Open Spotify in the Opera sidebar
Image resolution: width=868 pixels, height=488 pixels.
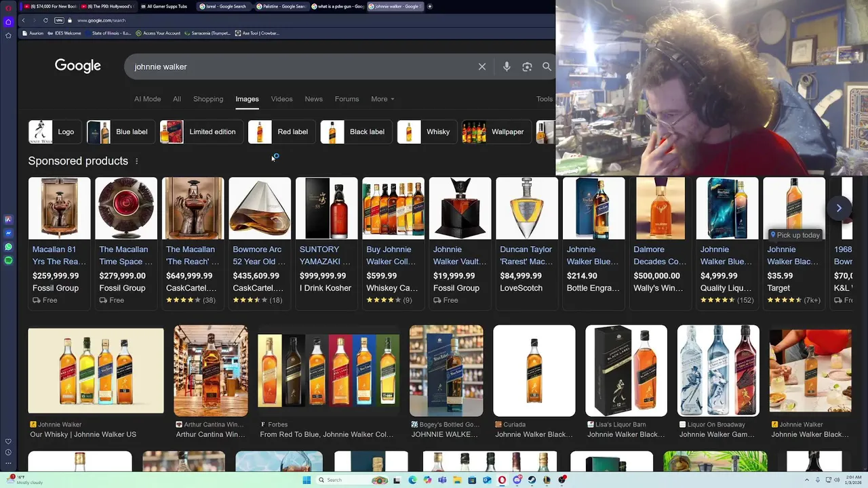coord(8,260)
